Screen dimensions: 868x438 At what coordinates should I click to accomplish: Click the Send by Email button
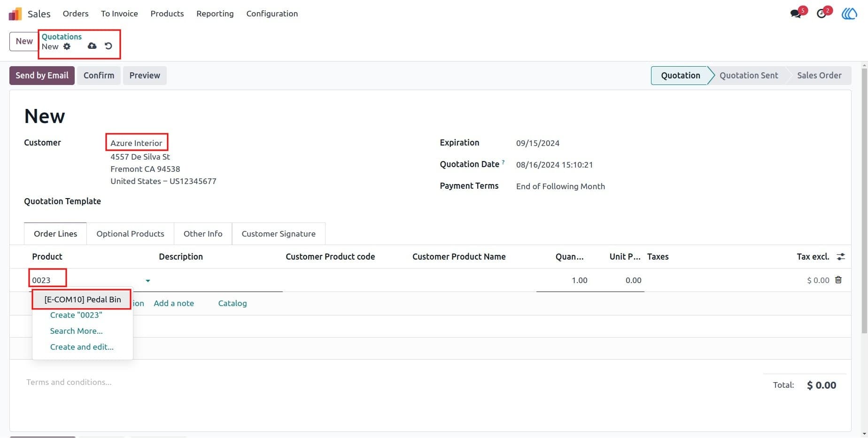[42, 76]
